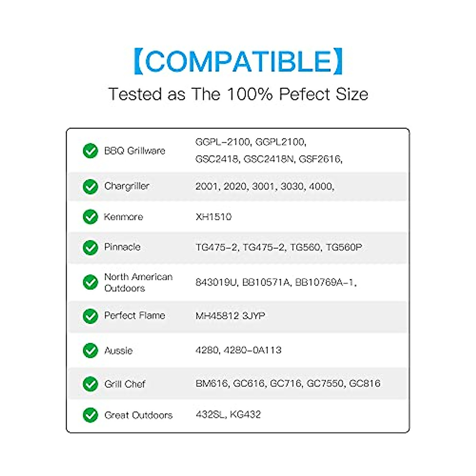Click the Chargriller brand name
This screenshot has height=476, width=476.
coord(127,186)
